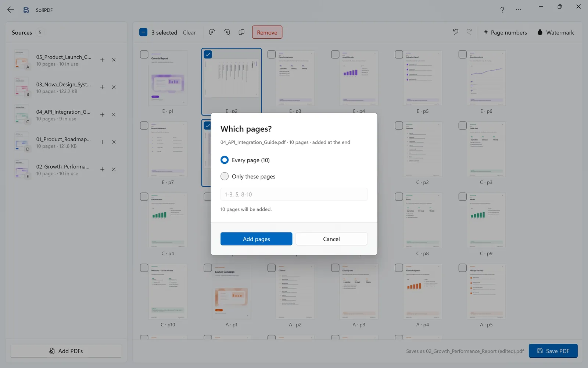Open Page numbers options
The image size is (588, 368).
[505, 32]
